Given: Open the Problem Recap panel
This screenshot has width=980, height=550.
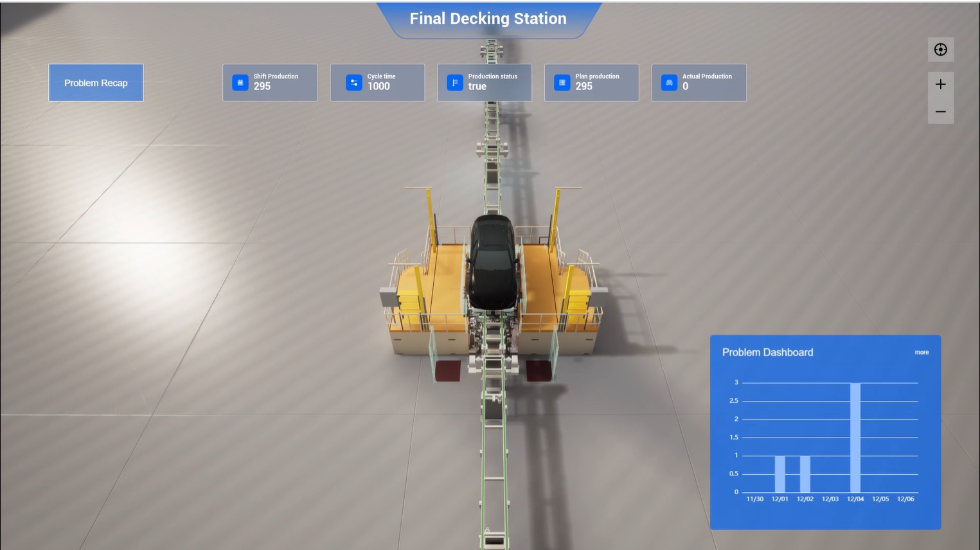Looking at the screenshot, I should [x=96, y=82].
